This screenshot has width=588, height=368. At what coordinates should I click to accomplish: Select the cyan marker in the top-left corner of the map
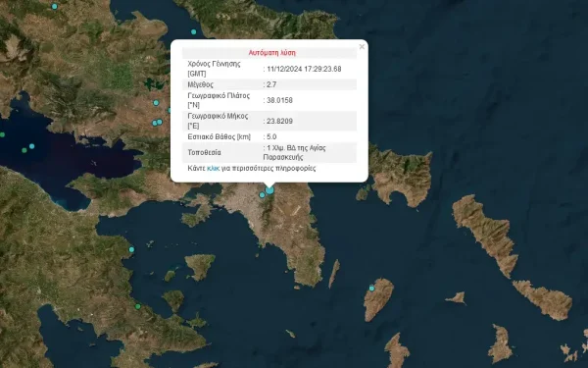[x=54, y=7]
